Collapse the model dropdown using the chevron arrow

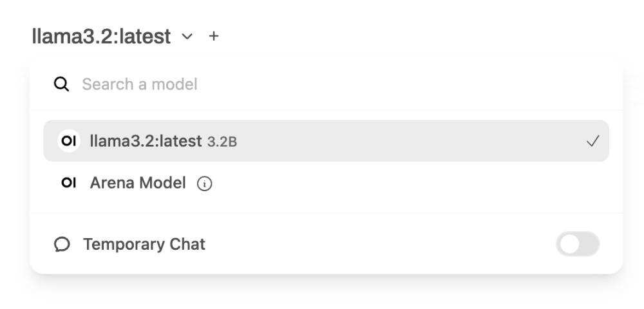pos(187,37)
